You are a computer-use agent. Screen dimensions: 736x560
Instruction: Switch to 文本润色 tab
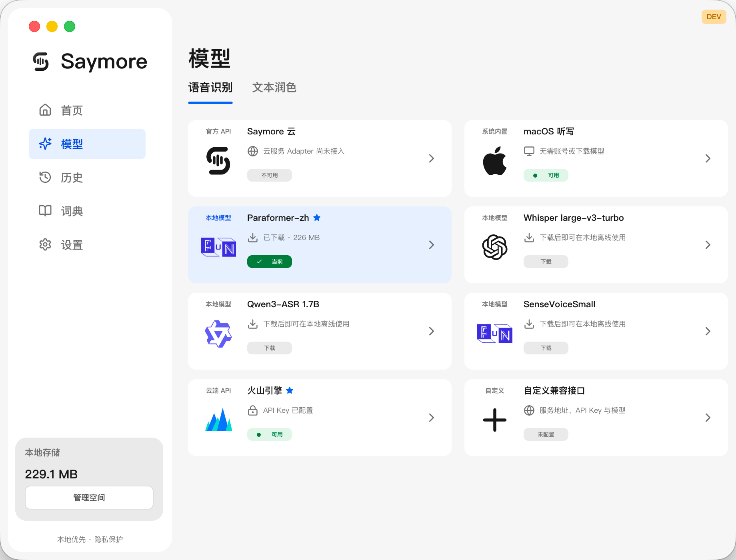(274, 88)
